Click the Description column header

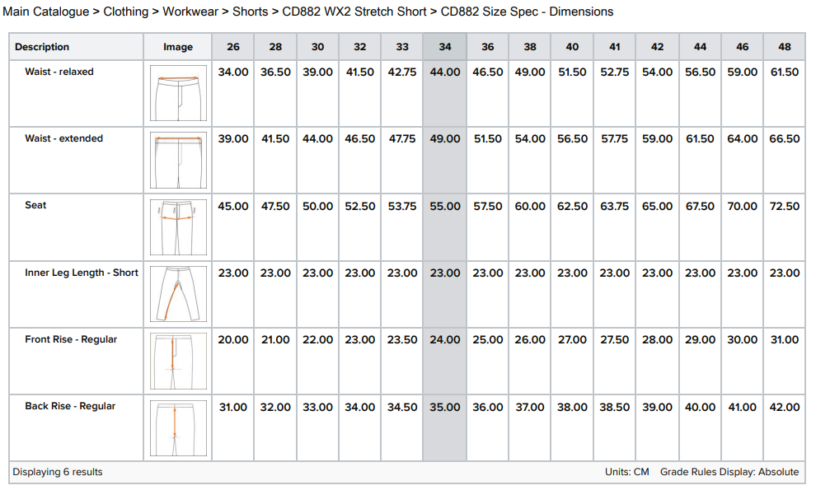click(42, 47)
